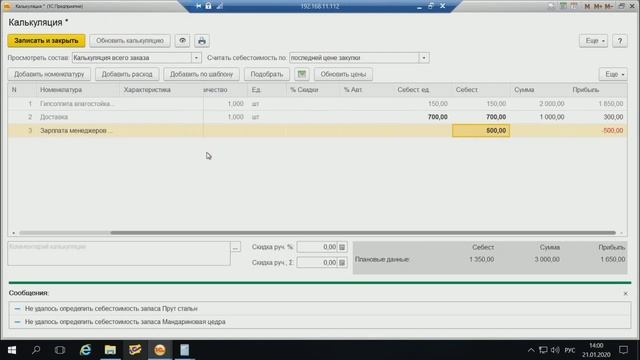The height and width of the screenshot is (360, 640).
Task: Click the volume speaker tray icon
Action: tap(555, 350)
